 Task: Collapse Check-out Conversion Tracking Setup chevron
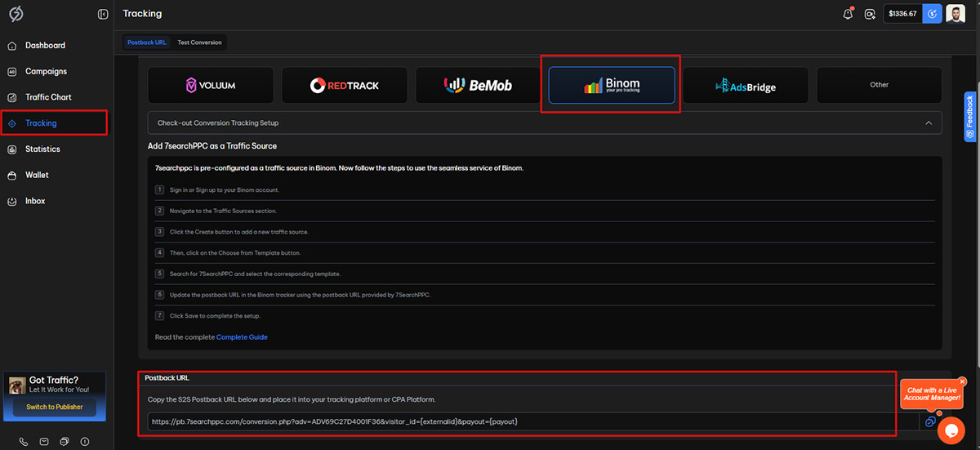928,123
